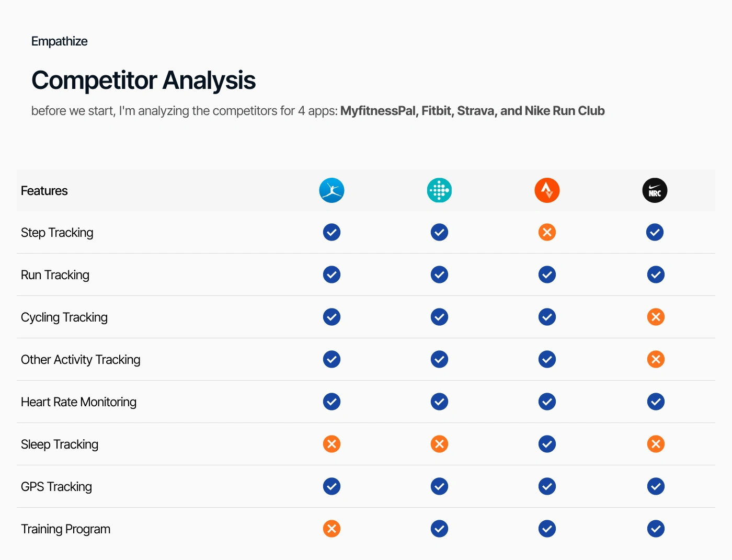
Task: Click the Nike Run Club logo
Action: (655, 191)
